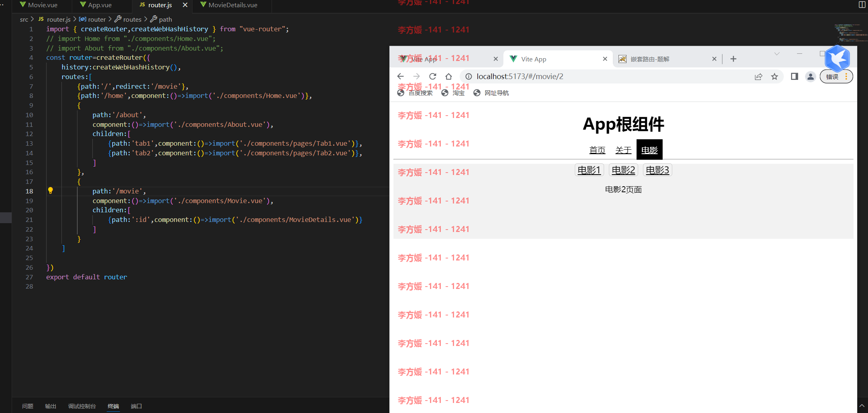Image resolution: width=868 pixels, height=413 pixels.
Task: Click the 关于 navigation link
Action: [x=623, y=150]
